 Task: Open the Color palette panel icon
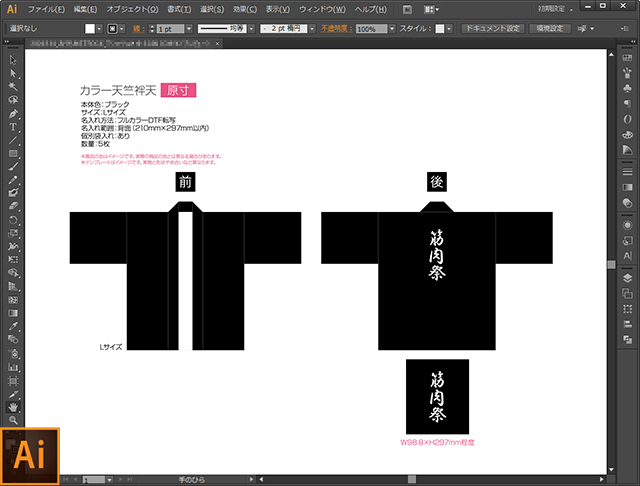[x=627, y=133]
